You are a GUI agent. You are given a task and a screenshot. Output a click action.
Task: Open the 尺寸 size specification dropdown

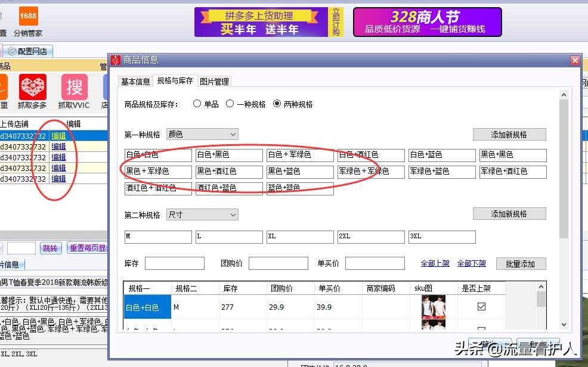click(202, 214)
